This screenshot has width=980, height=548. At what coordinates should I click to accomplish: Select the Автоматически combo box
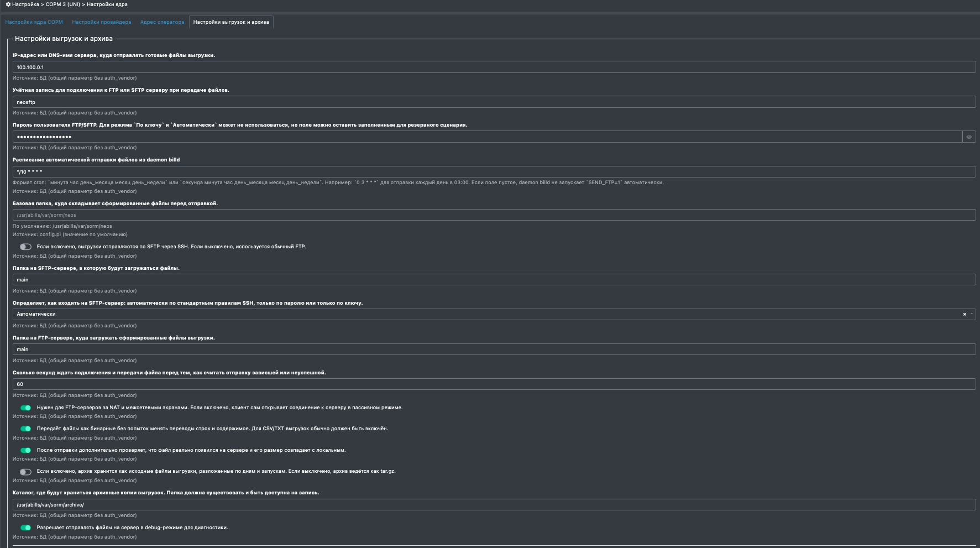(494, 314)
